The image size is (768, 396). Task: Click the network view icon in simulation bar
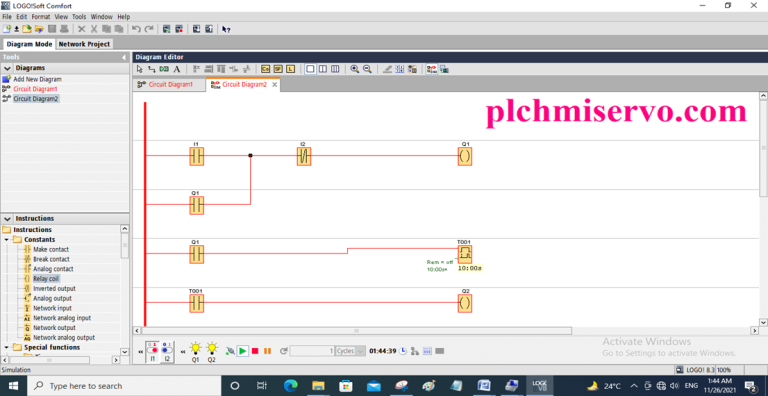415,351
